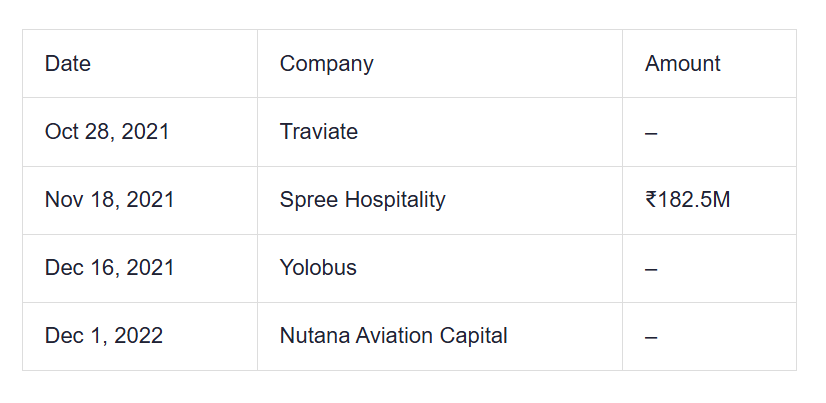Click the Amount column header
The width and height of the screenshot is (826, 403).
(x=682, y=64)
